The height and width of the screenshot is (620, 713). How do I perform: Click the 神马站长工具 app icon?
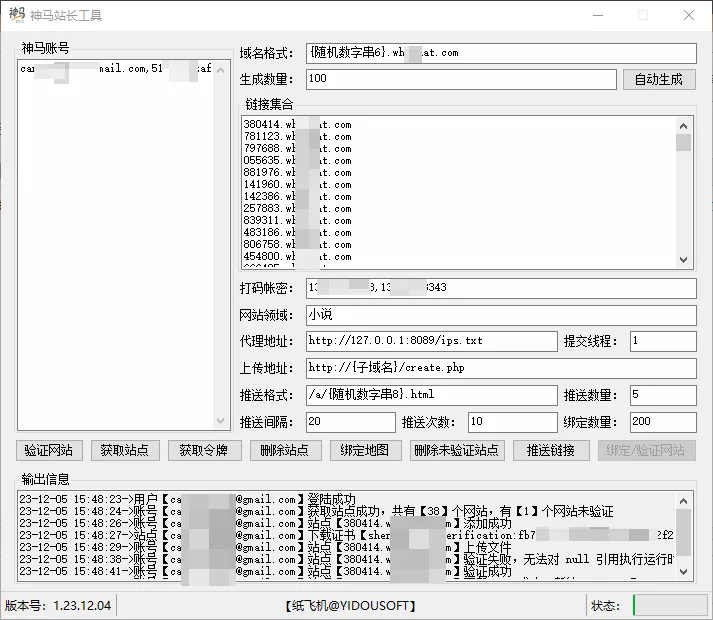pyautogui.click(x=16, y=15)
